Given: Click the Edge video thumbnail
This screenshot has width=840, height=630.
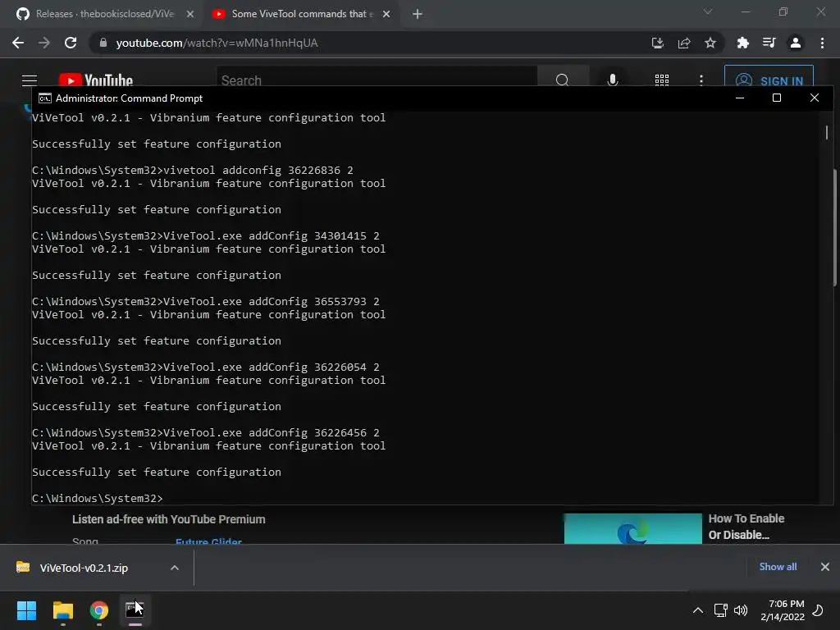Looking at the screenshot, I should click(x=632, y=529).
